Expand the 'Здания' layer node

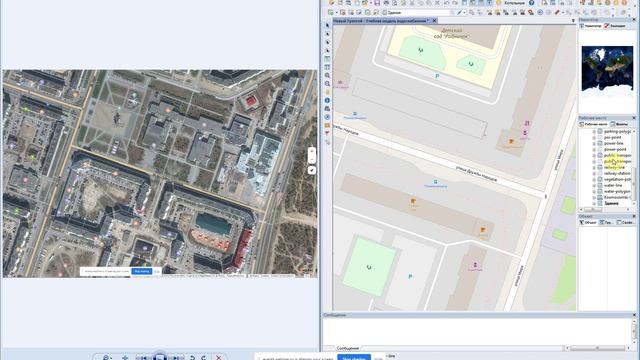tap(594, 203)
